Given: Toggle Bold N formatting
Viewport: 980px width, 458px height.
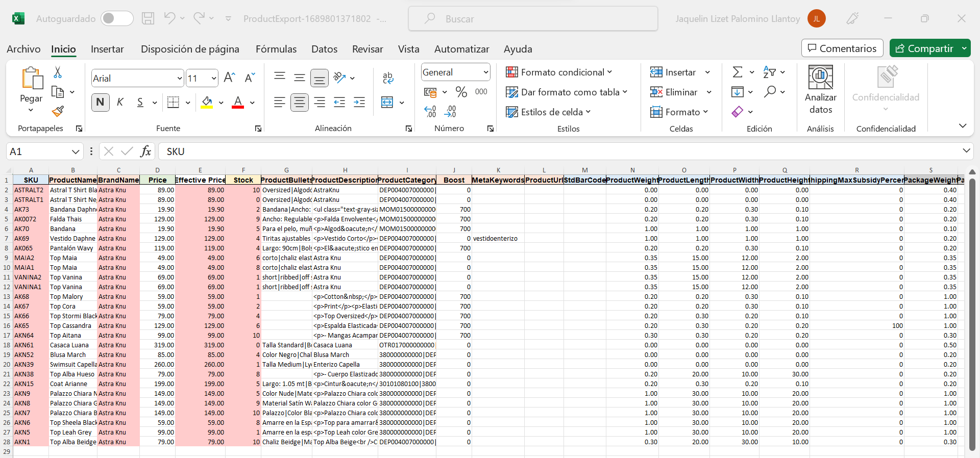Looking at the screenshot, I should pyautogui.click(x=100, y=102).
